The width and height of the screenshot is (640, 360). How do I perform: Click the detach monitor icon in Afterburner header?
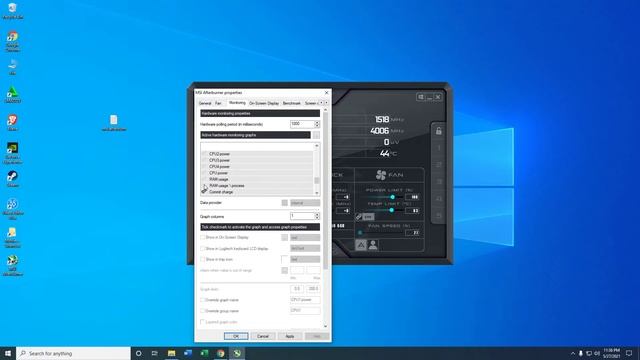point(420,97)
